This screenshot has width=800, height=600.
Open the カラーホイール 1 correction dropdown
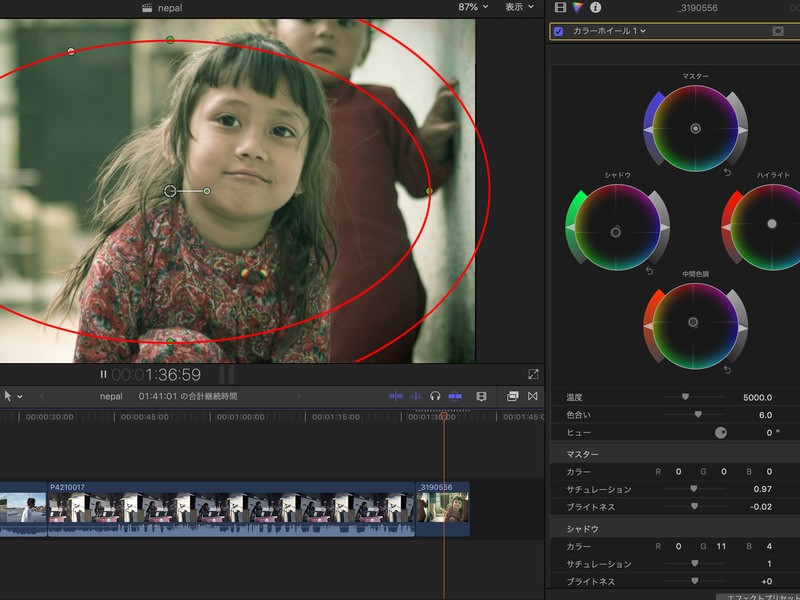click(x=609, y=31)
